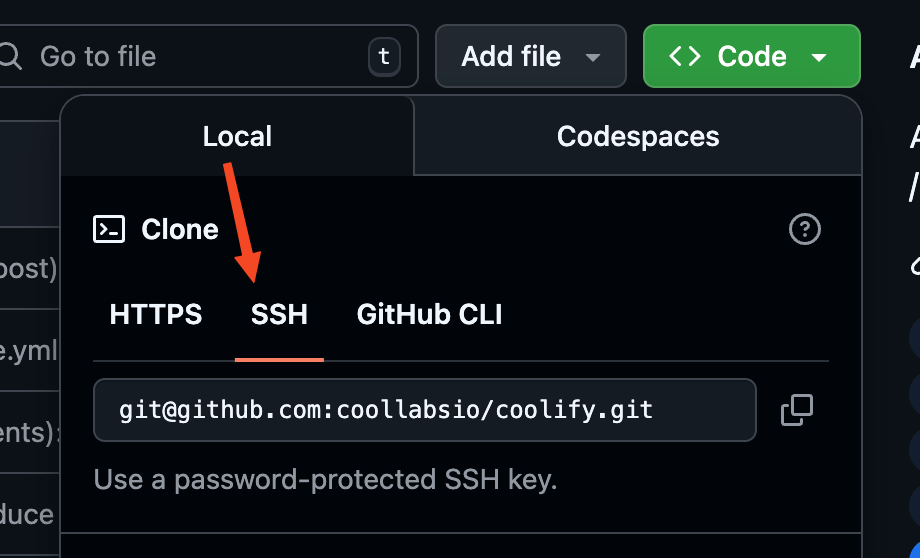Image resolution: width=920 pixels, height=558 pixels.
Task: Click the question mark help icon
Action: click(804, 230)
